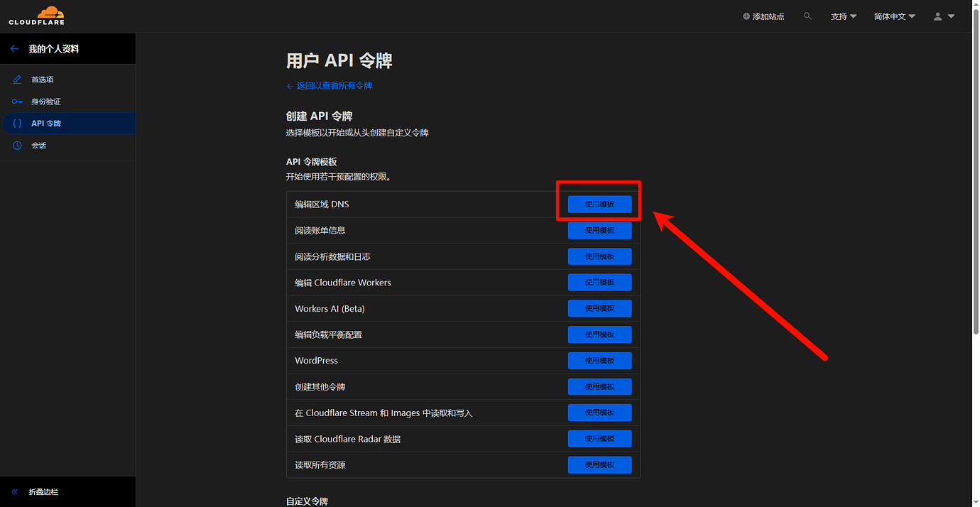Viewport: 980px width, 507px height.
Task: Click the curly braces API 令牌 icon
Action: click(18, 124)
